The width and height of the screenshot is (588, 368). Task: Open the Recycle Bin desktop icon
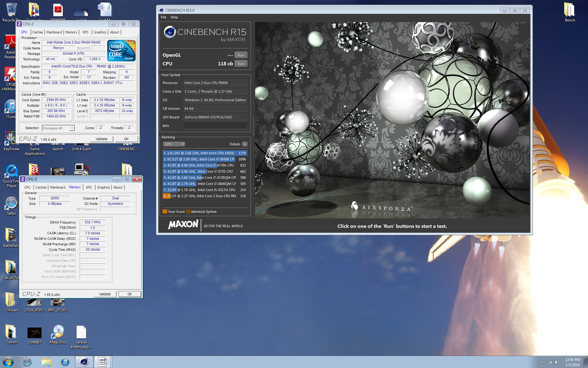(11, 12)
